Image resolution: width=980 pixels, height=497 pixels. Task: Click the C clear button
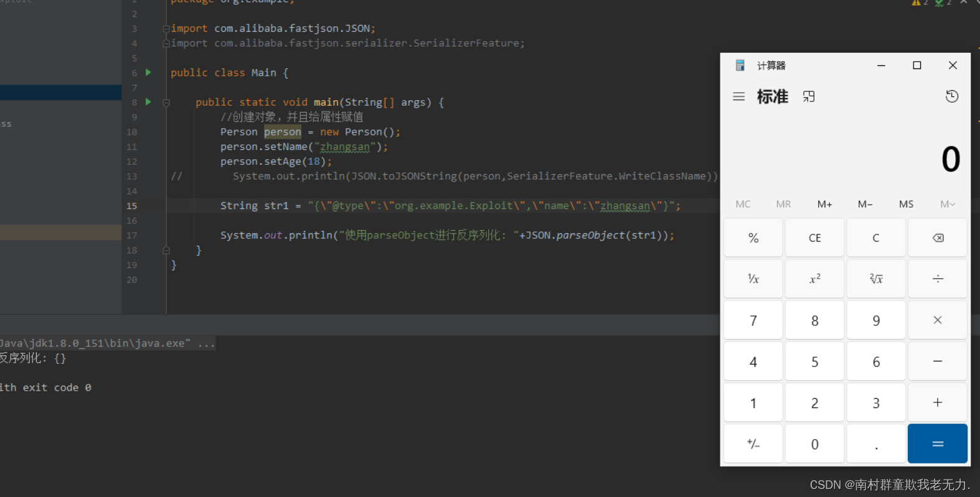876,238
